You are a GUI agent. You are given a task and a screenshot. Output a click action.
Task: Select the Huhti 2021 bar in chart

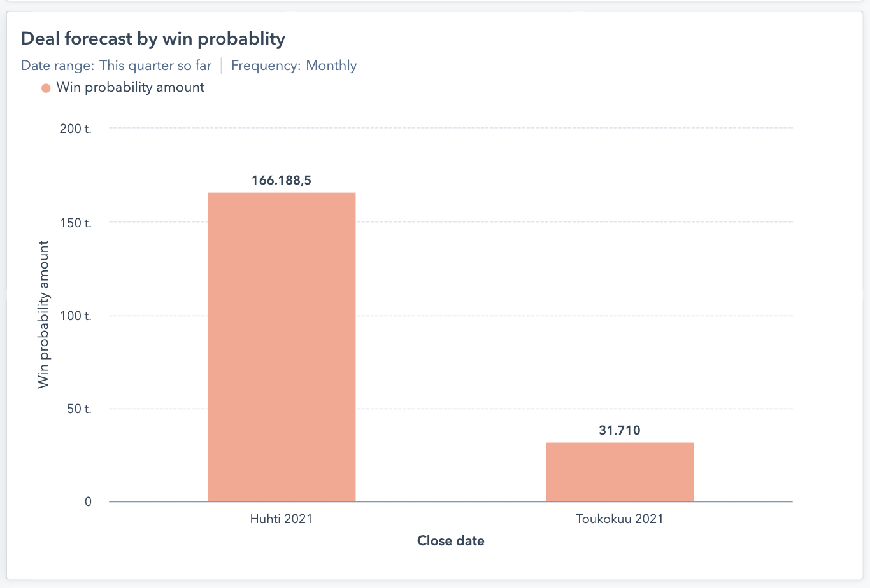click(x=282, y=347)
